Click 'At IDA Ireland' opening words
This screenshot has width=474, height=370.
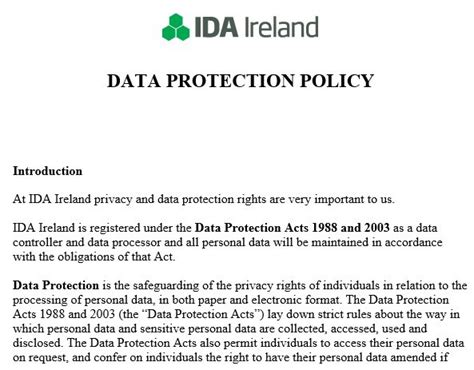point(52,199)
